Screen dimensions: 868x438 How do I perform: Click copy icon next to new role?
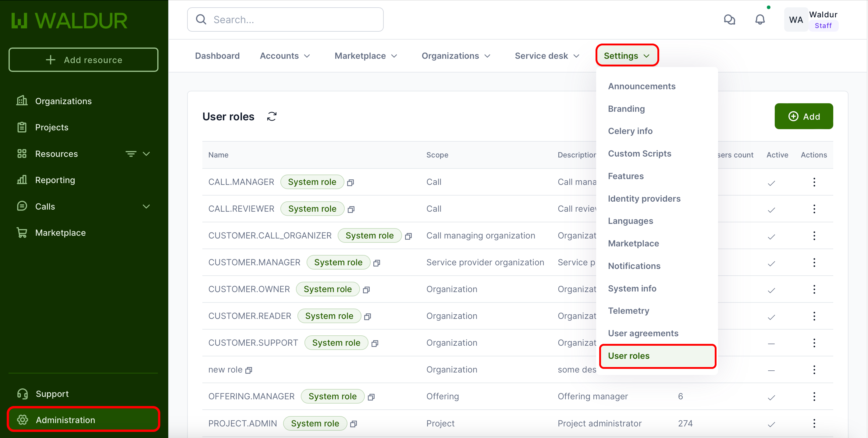pyautogui.click(x=249, y=370)
